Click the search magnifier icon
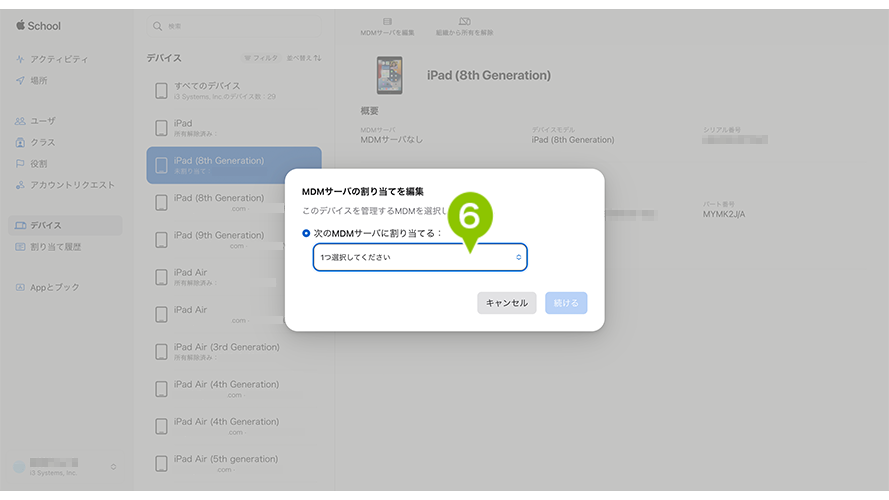Screen dimensions: 889x500 pos(158,26)
